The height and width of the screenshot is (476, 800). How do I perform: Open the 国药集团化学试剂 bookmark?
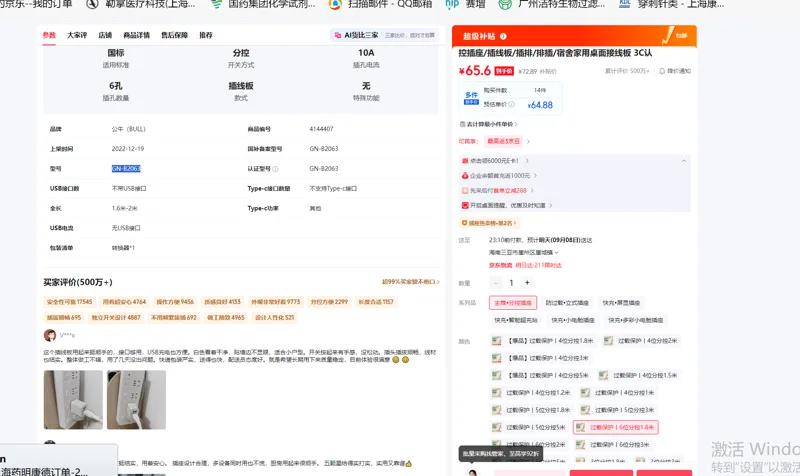pyautogui.click(x=264, y=4)
